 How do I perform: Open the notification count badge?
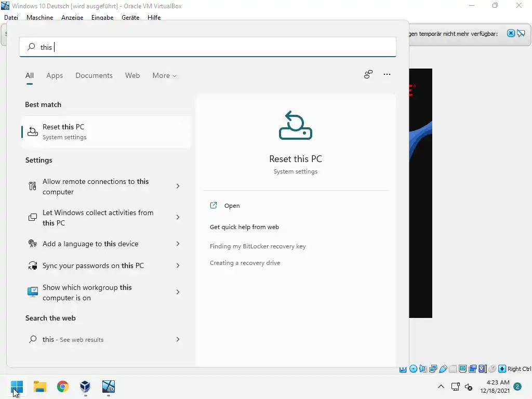point(517,387)
